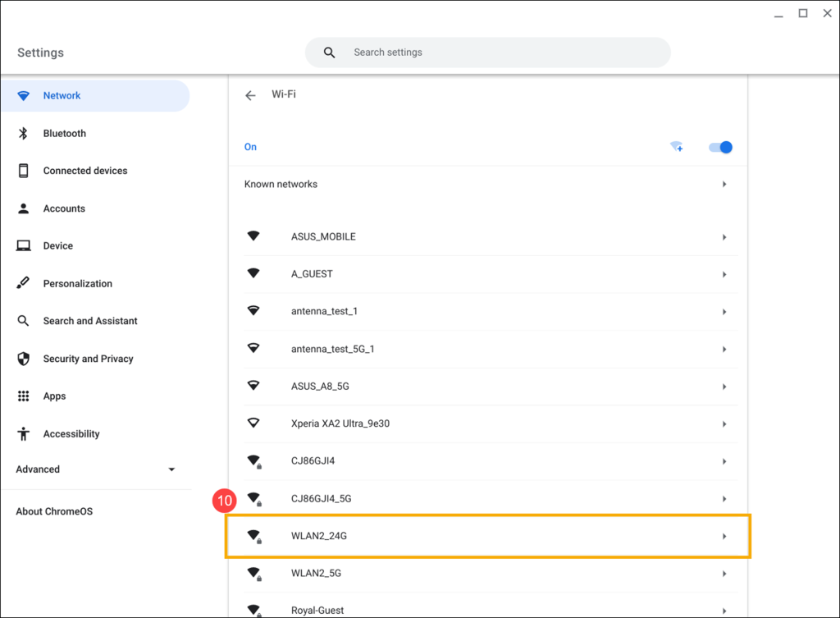Go back using the Wi-Fi back arrow
The image size is (840, 618).
point(250,96)
